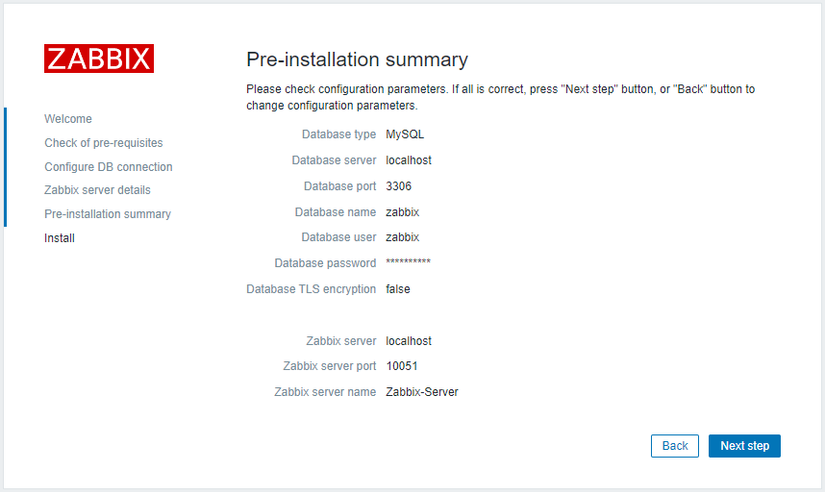825x492 pixels.
Task: Select Pre-installation summary sidebar item
Action: (x=107, y=214)
